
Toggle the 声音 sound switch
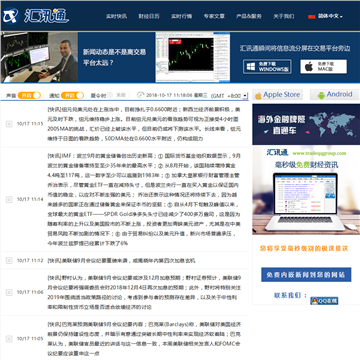click(x=29, y=95)
